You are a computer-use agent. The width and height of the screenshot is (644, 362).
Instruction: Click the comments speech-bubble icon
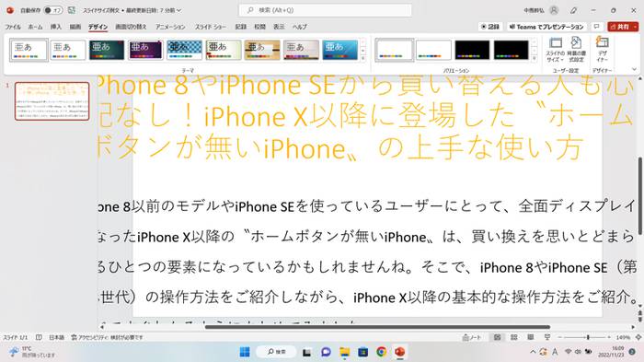point(596,27)
